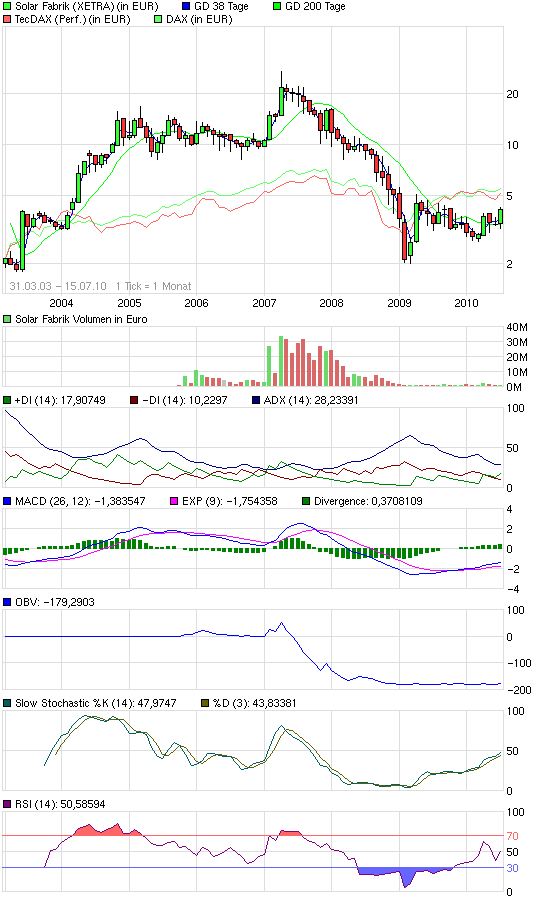
Task: Click the 'GD 200 Tage' legend label
Action: coord(315,6)
